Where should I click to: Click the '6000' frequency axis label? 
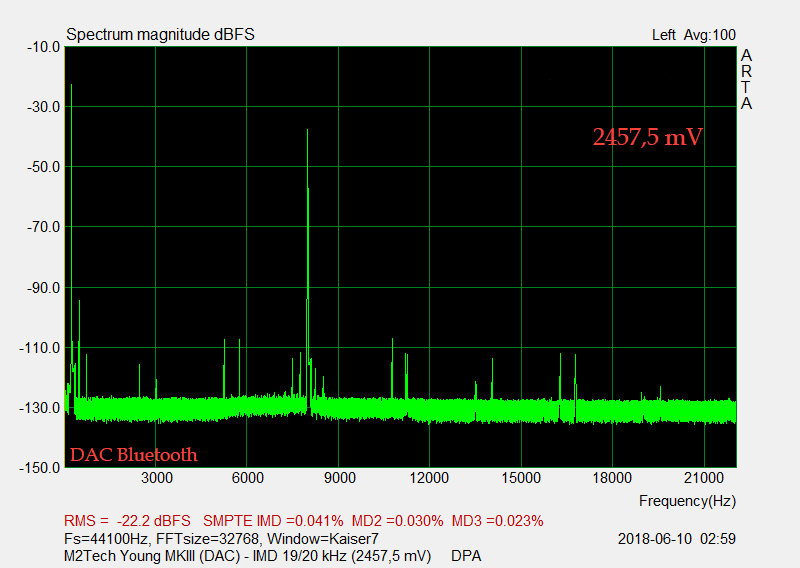(247, 478)
